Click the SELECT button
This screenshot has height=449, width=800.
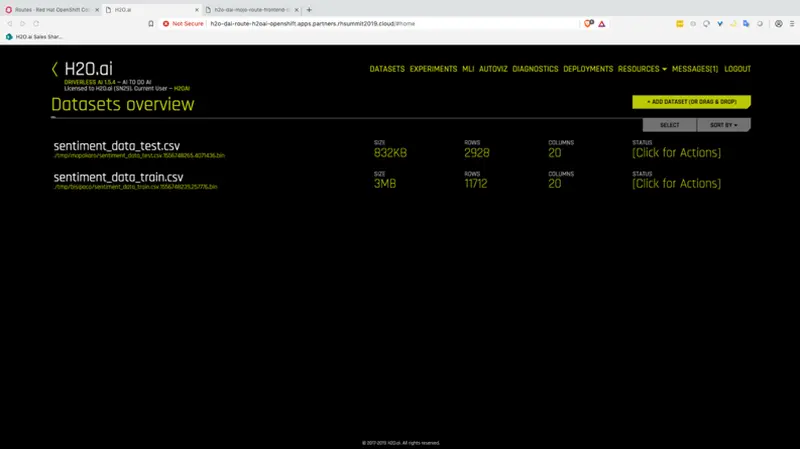[x=669, y=125]
